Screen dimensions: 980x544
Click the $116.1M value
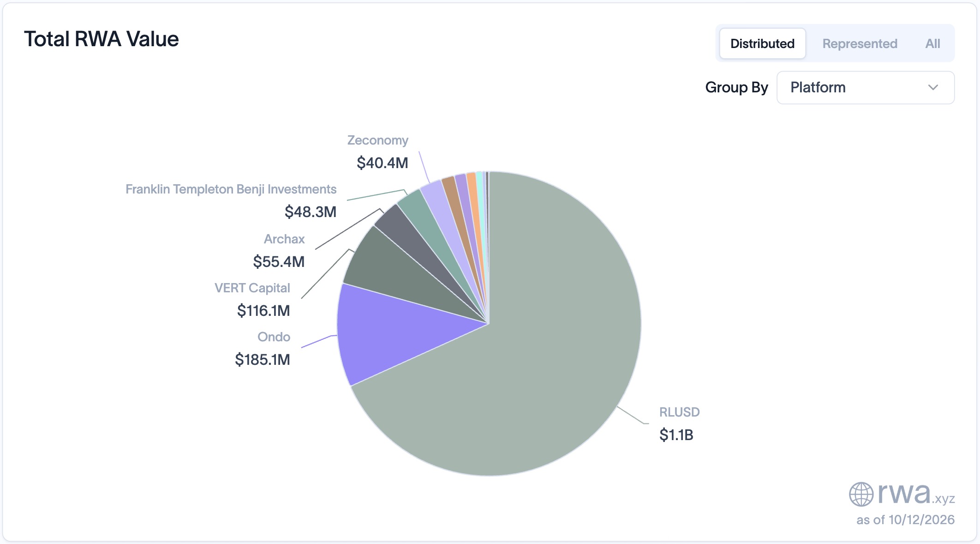263,310
